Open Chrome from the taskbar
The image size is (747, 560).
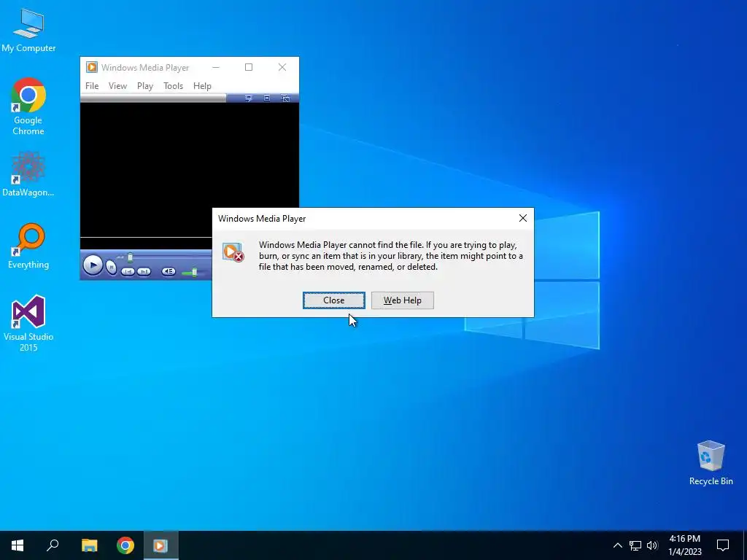tap(125, 545)
